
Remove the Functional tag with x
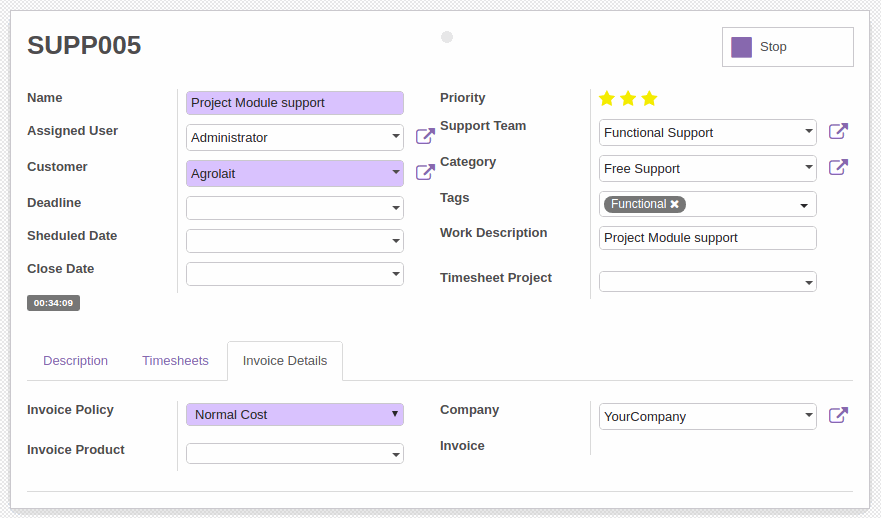[x=674, y=204]
